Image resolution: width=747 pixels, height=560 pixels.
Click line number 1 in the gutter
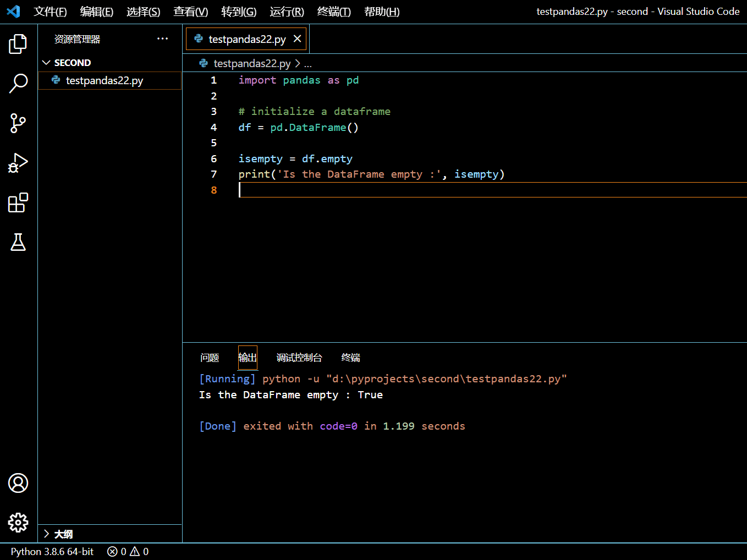pos(214,80)
